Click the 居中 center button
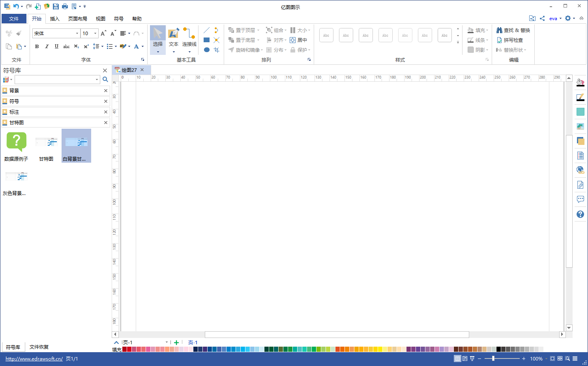 (298, 40)
